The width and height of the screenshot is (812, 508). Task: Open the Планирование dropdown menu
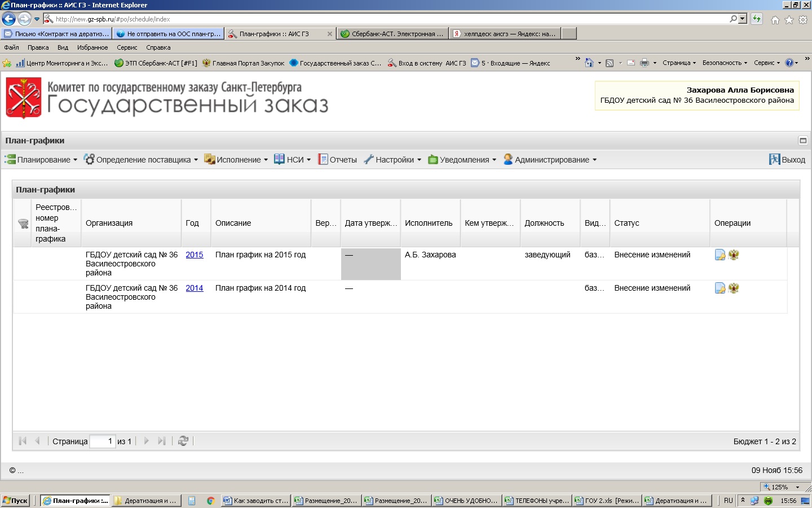point(41,160)
